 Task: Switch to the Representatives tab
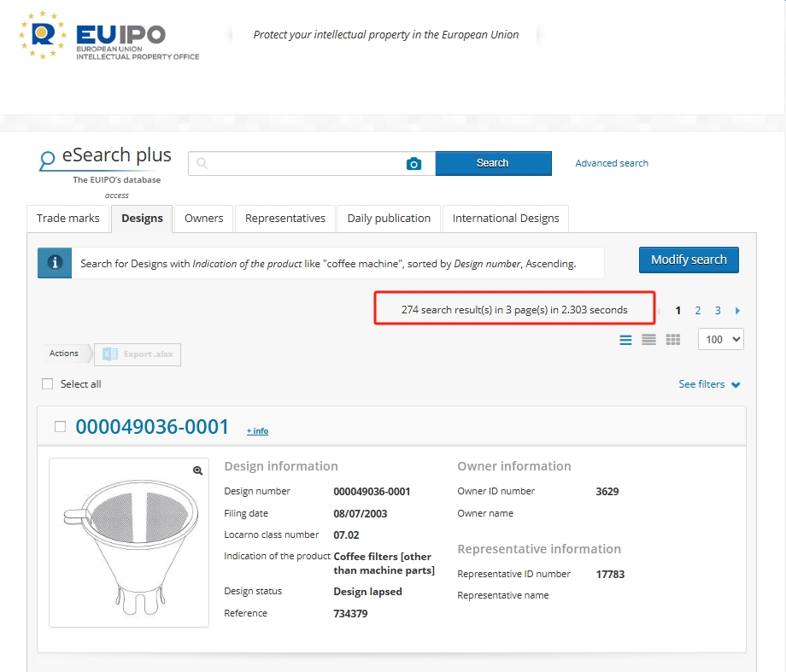point(285,219)
